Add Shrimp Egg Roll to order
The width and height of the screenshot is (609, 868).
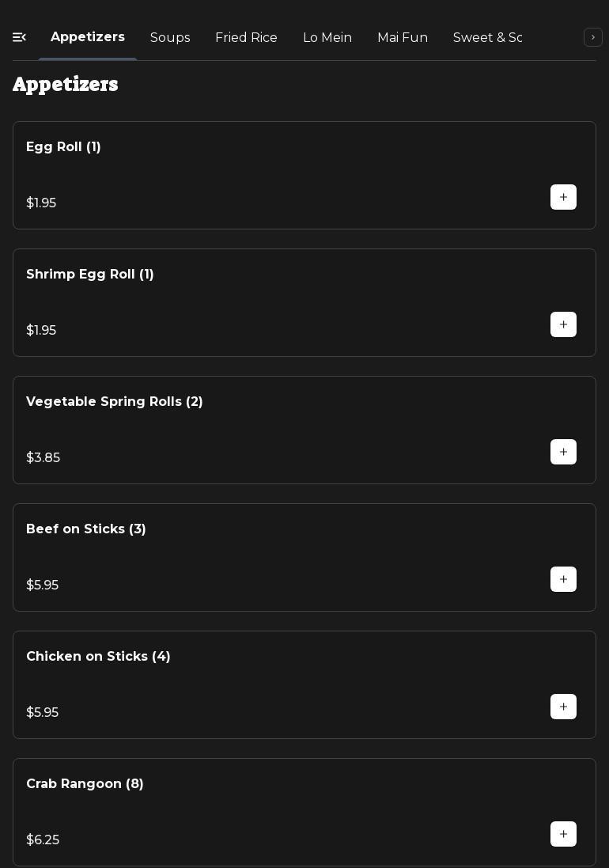563,324
